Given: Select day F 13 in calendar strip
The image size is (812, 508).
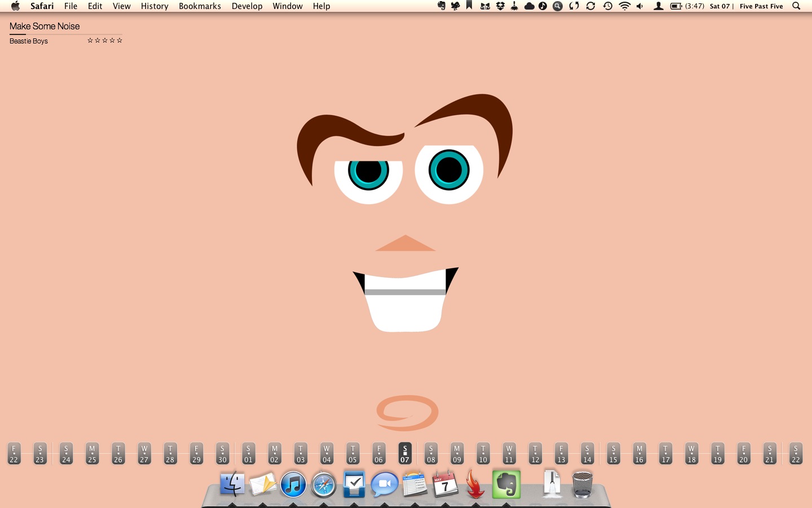Looking at the screenshot, I should (561, 454).
